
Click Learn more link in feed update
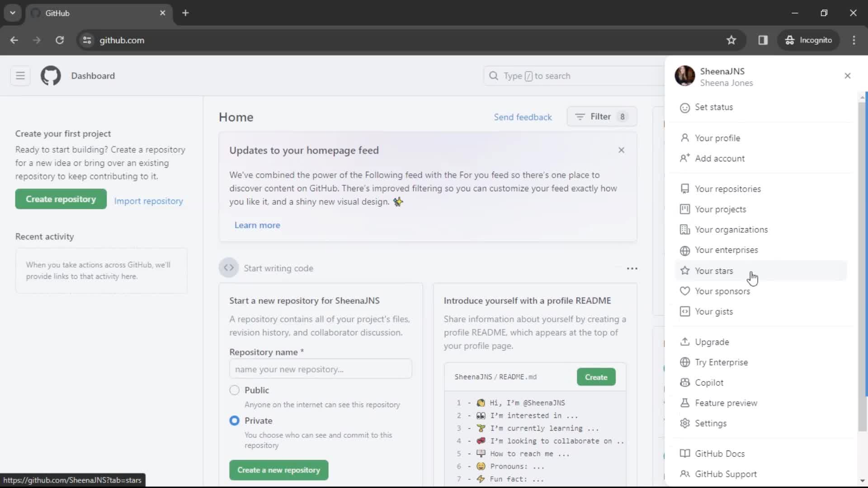(257, 225)
